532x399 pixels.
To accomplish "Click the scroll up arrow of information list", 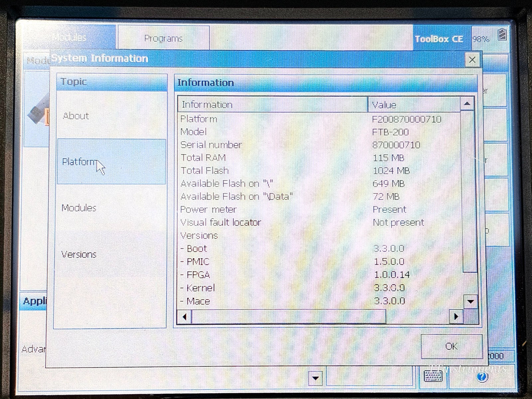I will pos(467,104).
